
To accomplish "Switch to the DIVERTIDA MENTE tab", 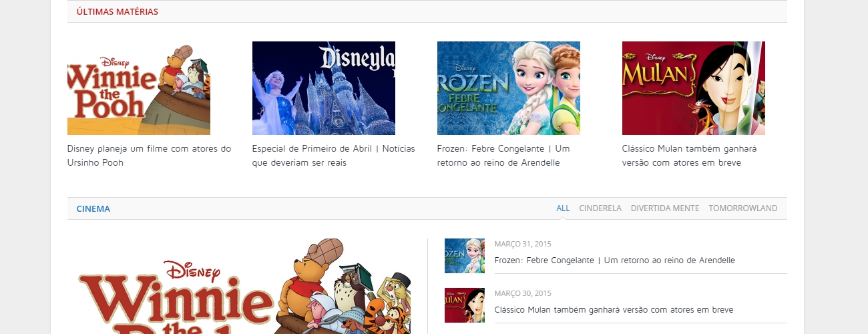I will pos(665,208).
